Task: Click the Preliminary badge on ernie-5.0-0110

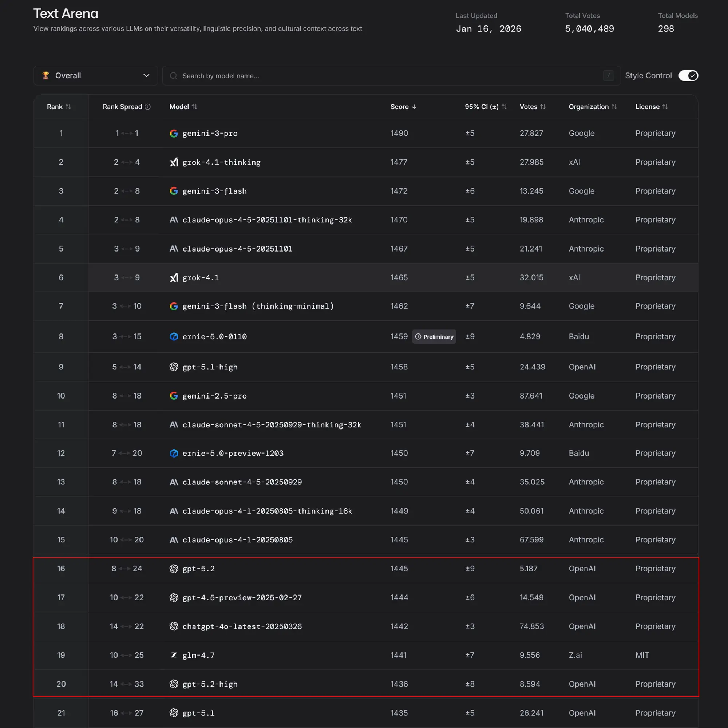Action: 434,336
